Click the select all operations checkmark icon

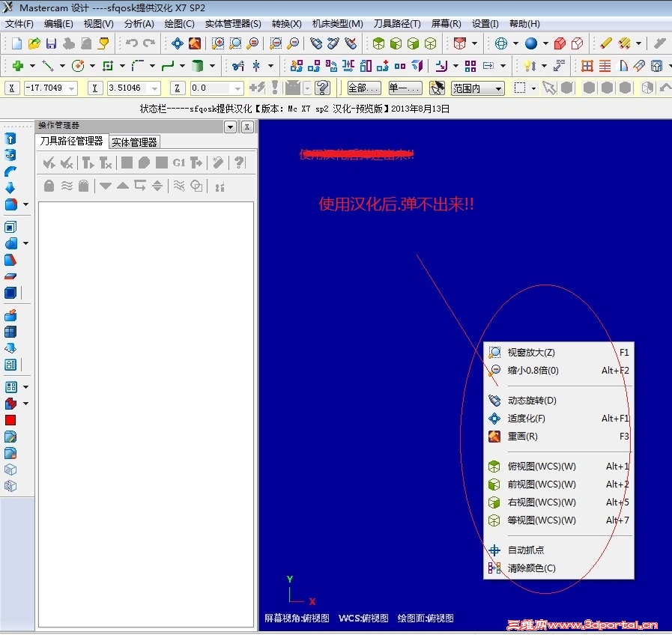(x=49, y=162)
